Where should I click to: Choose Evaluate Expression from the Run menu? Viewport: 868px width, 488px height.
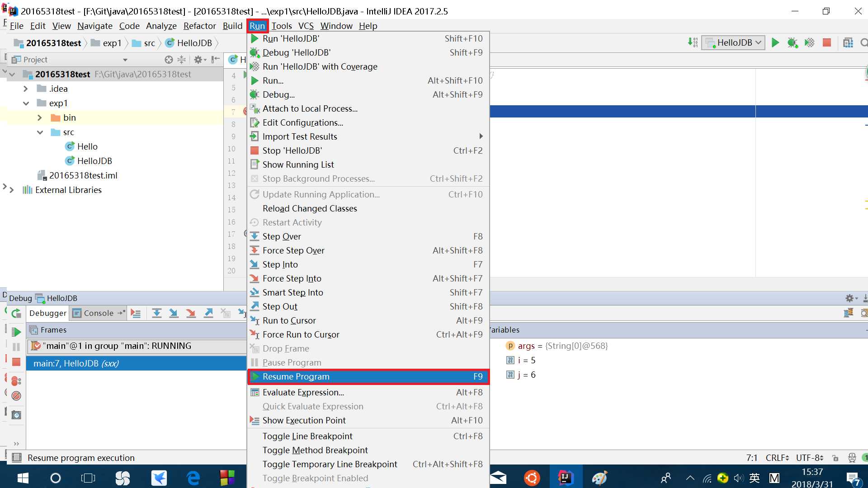368,392
